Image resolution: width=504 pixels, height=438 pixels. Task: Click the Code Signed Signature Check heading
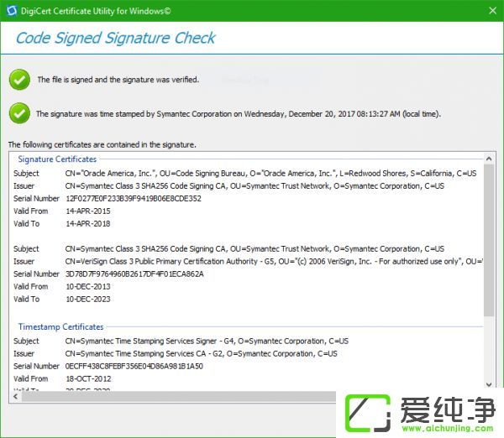point(116,38)
